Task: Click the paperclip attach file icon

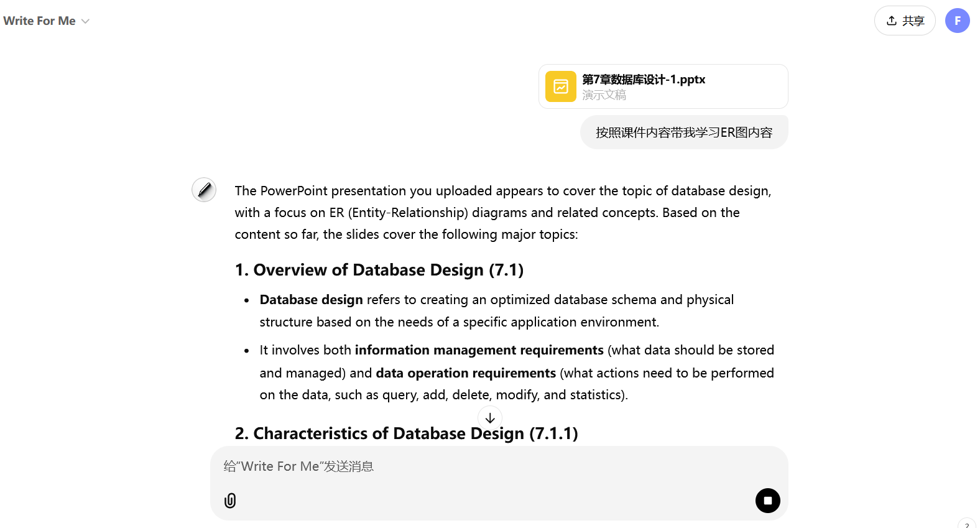Action: (230, 501)
